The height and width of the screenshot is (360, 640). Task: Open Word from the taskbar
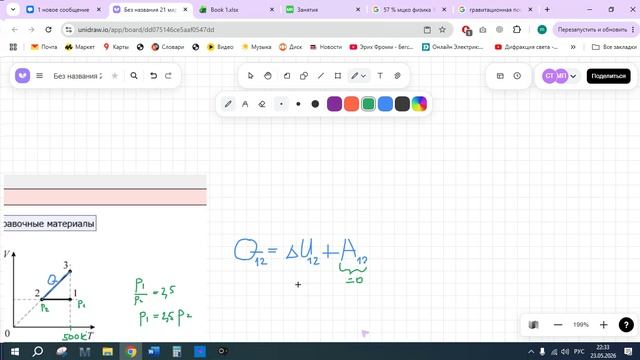(154, 351)
